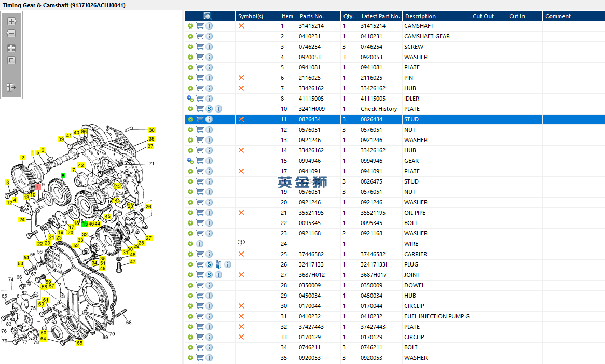Click the multi-gear assembly icon on IDLER row
Screen dimensions: 605x364
(x=190, y=99)
